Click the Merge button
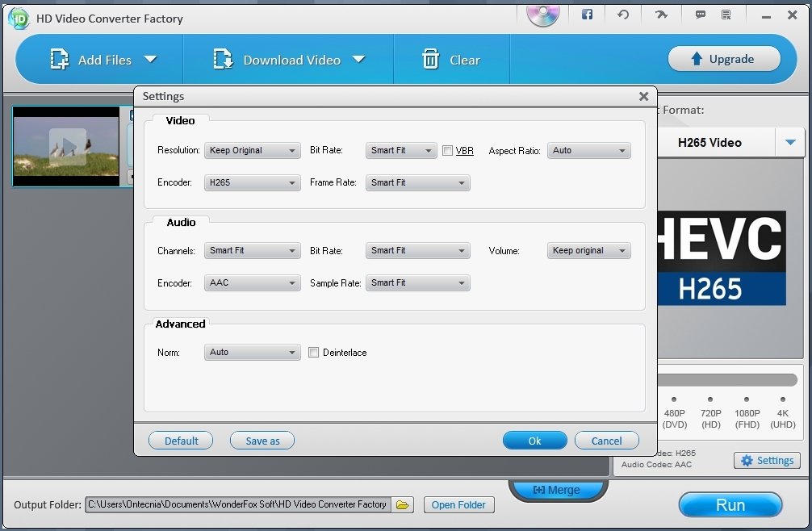This screenshot has height=531, width=812. 558,490
